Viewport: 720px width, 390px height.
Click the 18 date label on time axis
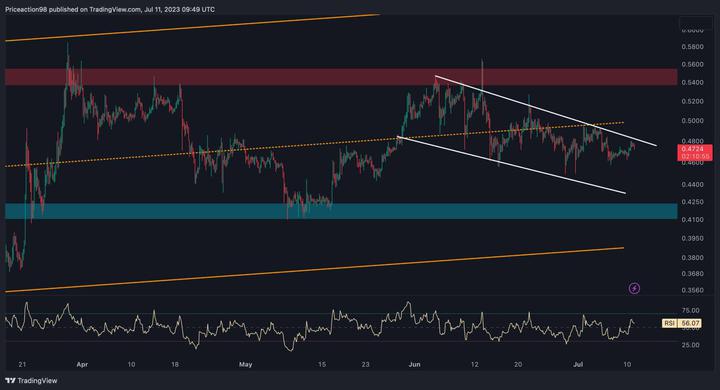[x=175, y=365]
